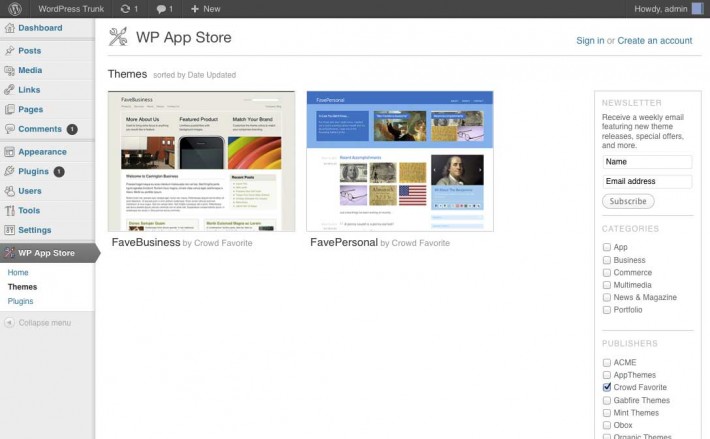Click the FavePersonal theme thumbnail

[x=400, y=161]
